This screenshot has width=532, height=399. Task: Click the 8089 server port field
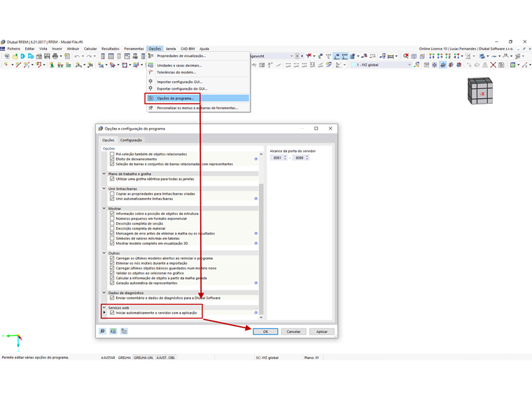(x=299, y=157)
